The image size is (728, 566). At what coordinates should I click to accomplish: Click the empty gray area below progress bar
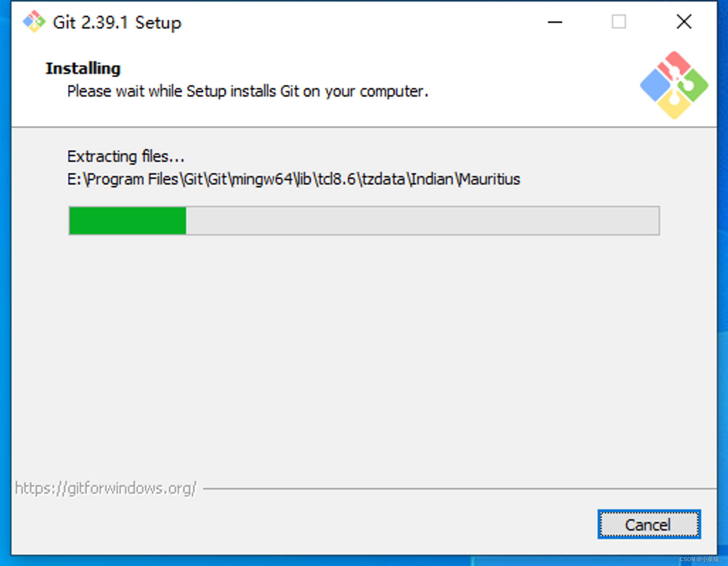[364, 356]
